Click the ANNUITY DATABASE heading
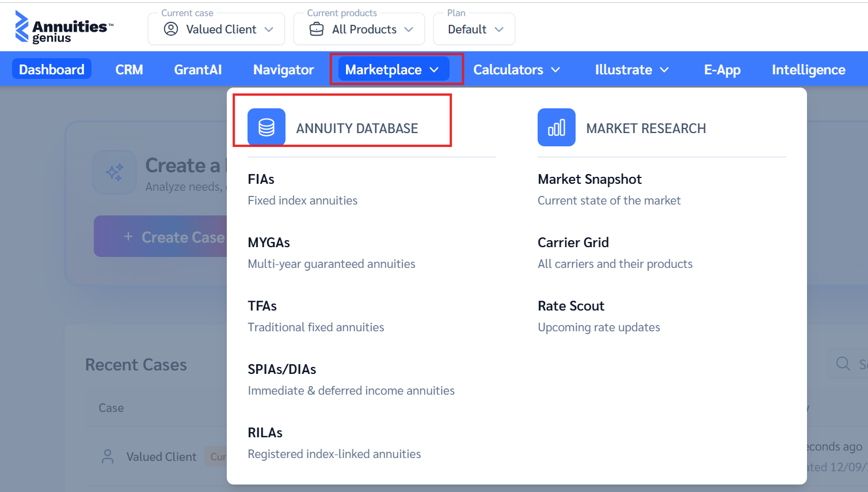Image resolution: width=868 pixels, height=492 pixels. (357, 128)
